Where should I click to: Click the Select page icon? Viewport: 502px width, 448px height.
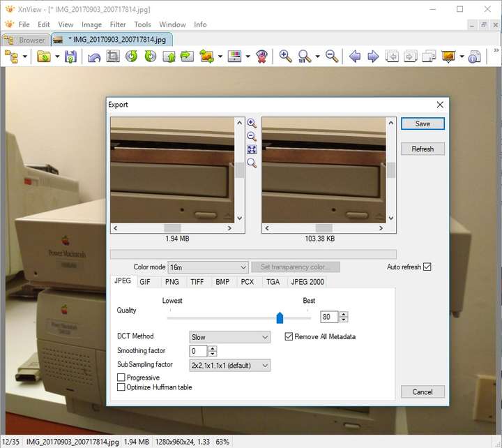coord(429,57)
